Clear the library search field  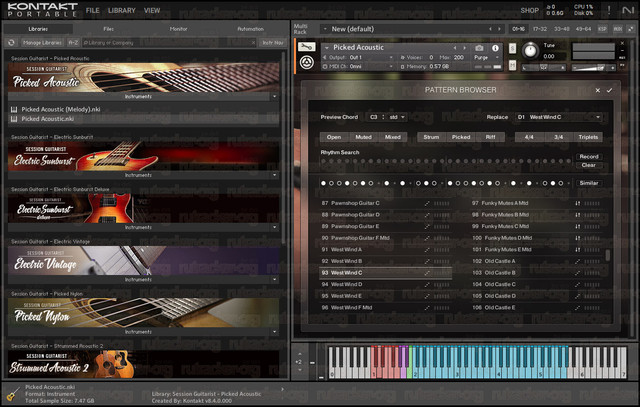(253, 42)
